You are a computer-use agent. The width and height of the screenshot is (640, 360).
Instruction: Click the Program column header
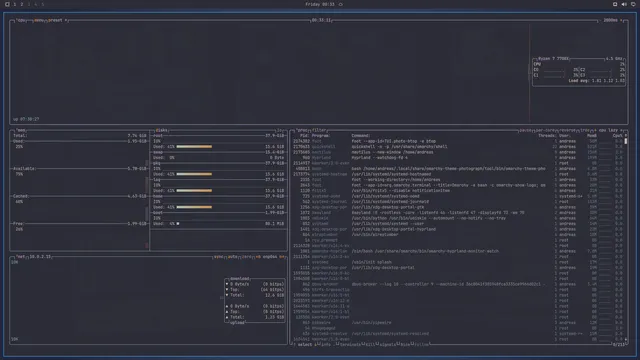pos(321,136)
